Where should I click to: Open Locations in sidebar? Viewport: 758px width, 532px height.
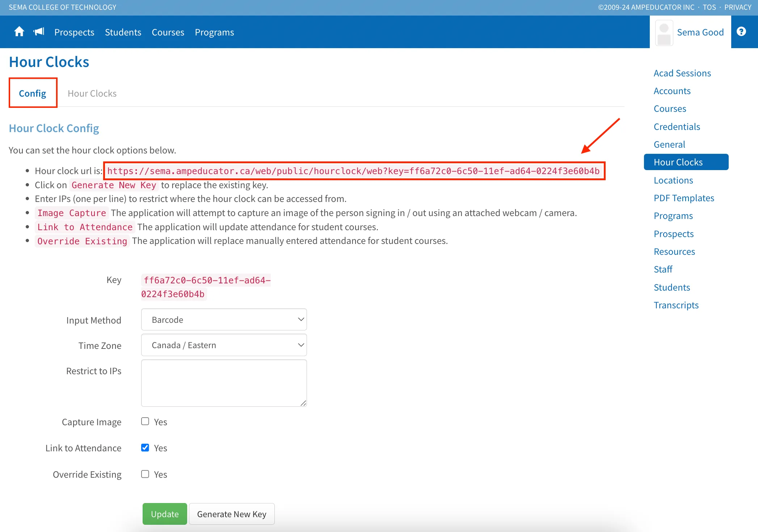point(673,180)
